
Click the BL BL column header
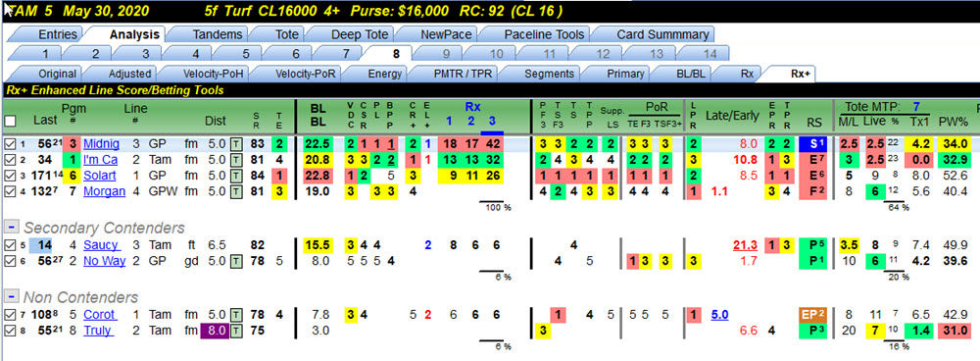pos(318,114)
